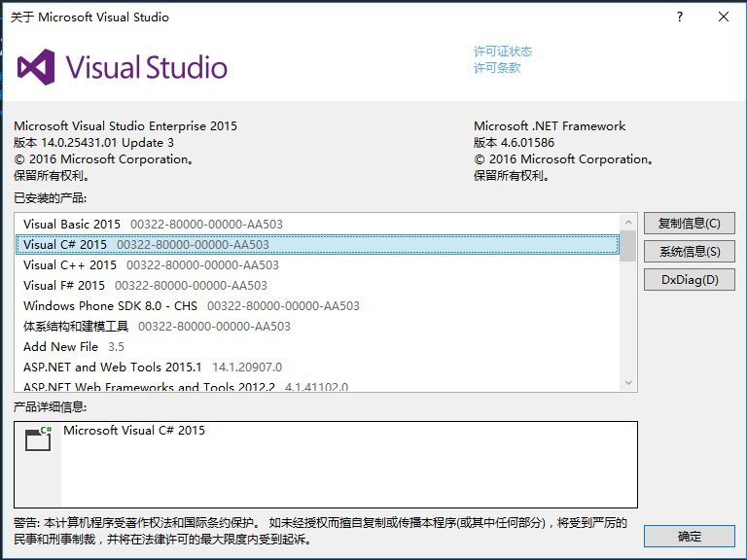This screenshot has width=747, height=560.
Task: Click the scroll down arrow of product list
Action: pos(628,383)
